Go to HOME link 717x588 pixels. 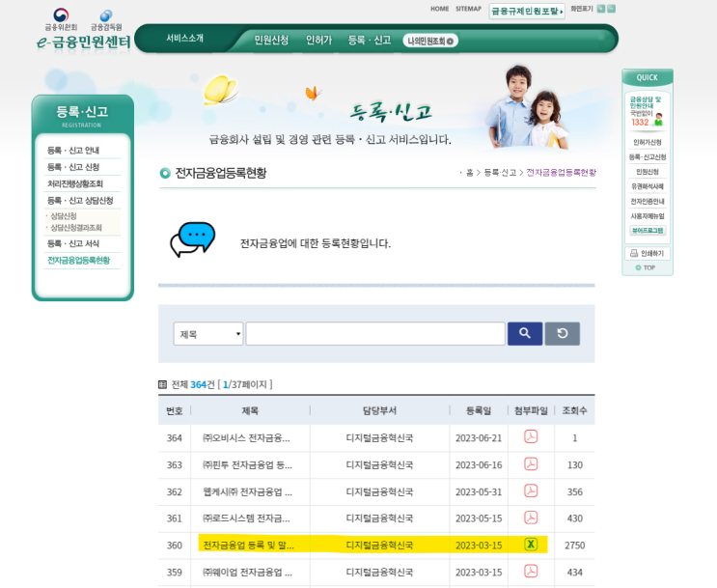point(439,9)
